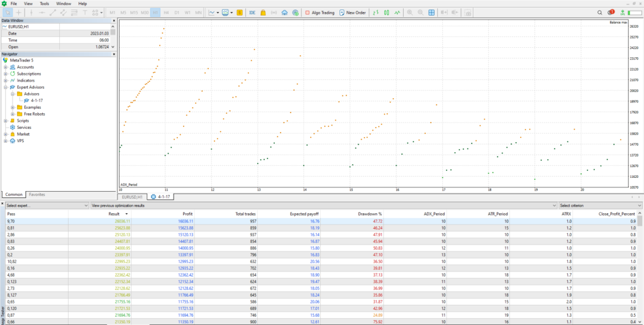Image resolution: width=644 pixels, height=325 pixels.
Task: Click the zoom in chart icon
Action: [x=410, y=12]
